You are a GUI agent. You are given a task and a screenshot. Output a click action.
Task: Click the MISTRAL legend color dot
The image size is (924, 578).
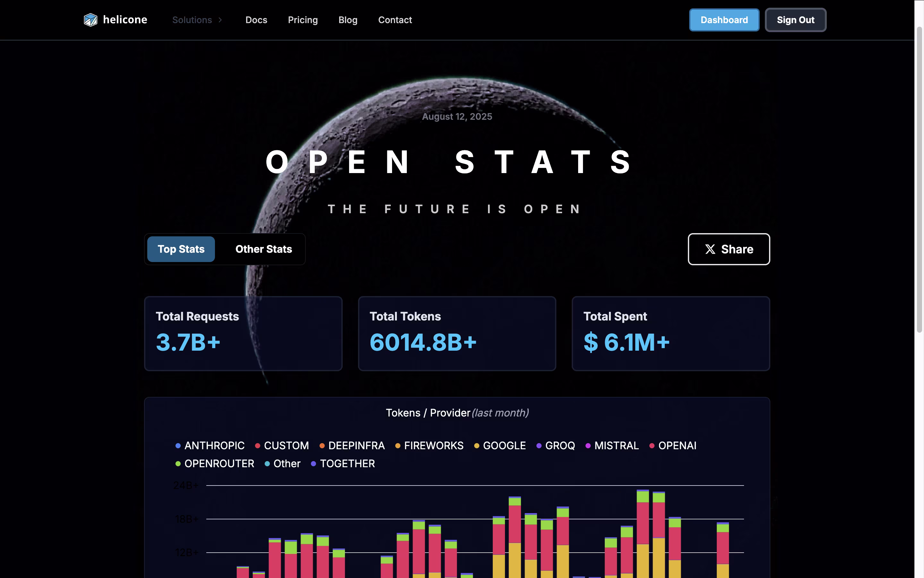(x=588, y=446)
